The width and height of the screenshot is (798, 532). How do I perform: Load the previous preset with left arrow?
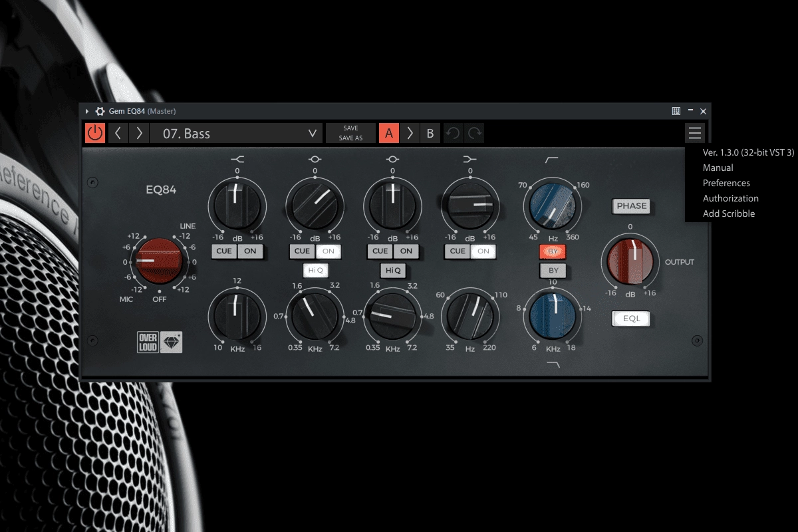[118, 133]
